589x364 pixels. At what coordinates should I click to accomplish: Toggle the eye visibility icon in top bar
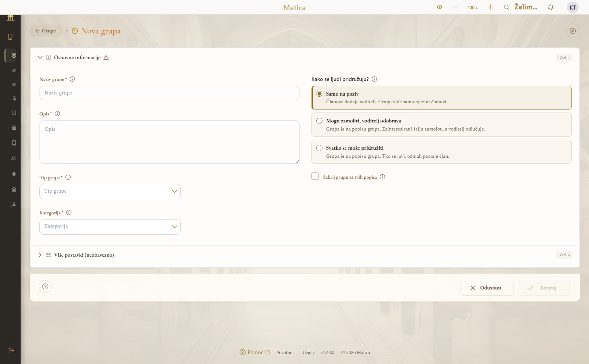point(440,7)
